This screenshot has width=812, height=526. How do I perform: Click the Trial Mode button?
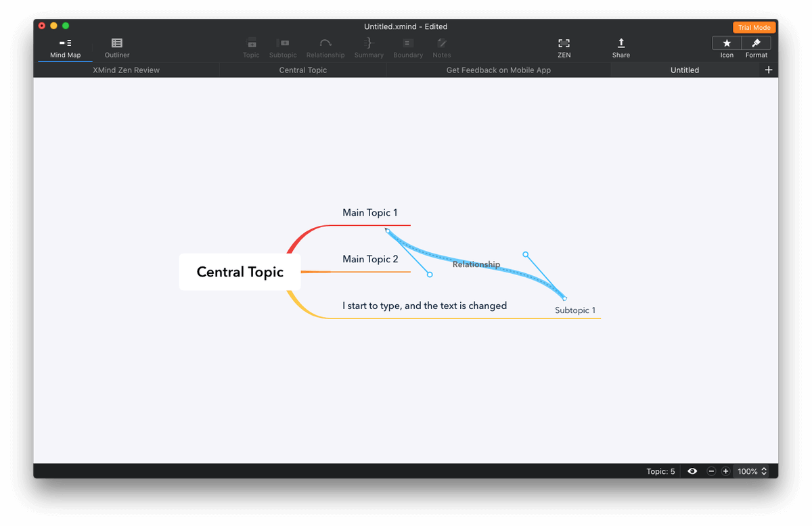point(754,28)
